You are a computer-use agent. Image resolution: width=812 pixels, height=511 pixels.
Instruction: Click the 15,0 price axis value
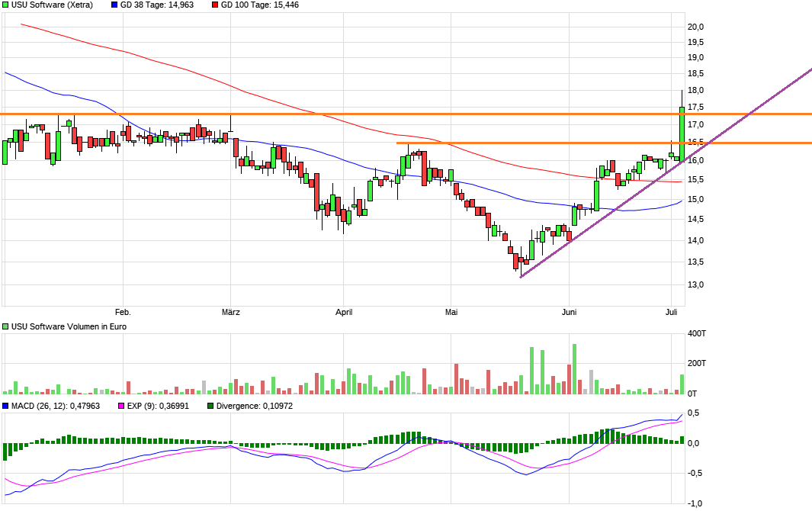(x=695, y=200)
